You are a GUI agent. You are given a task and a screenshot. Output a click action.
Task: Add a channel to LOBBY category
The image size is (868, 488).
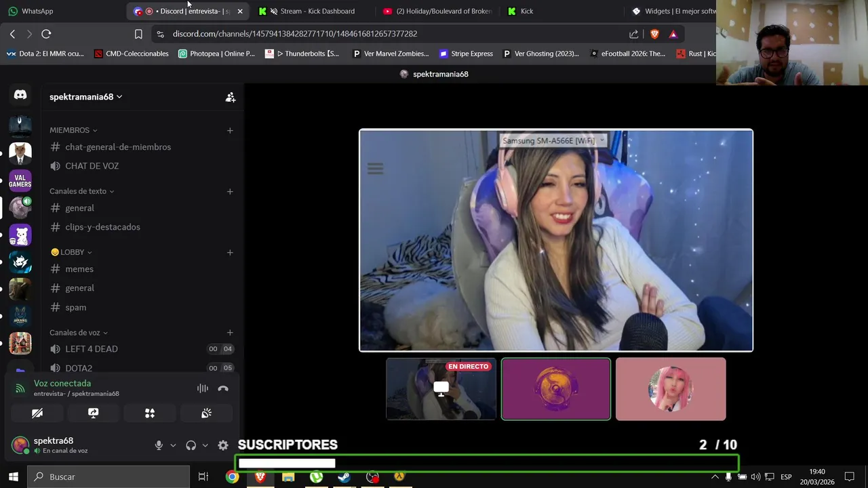click(230, 252)
